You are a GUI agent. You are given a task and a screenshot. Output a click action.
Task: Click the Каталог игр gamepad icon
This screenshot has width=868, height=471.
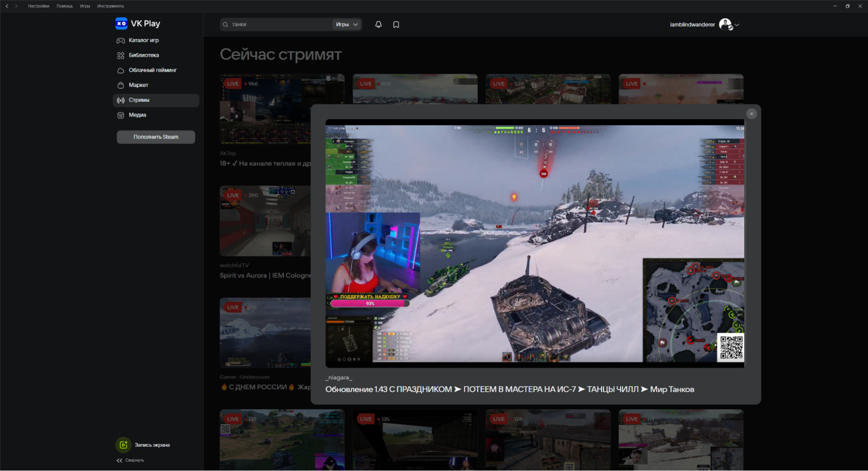121,40
